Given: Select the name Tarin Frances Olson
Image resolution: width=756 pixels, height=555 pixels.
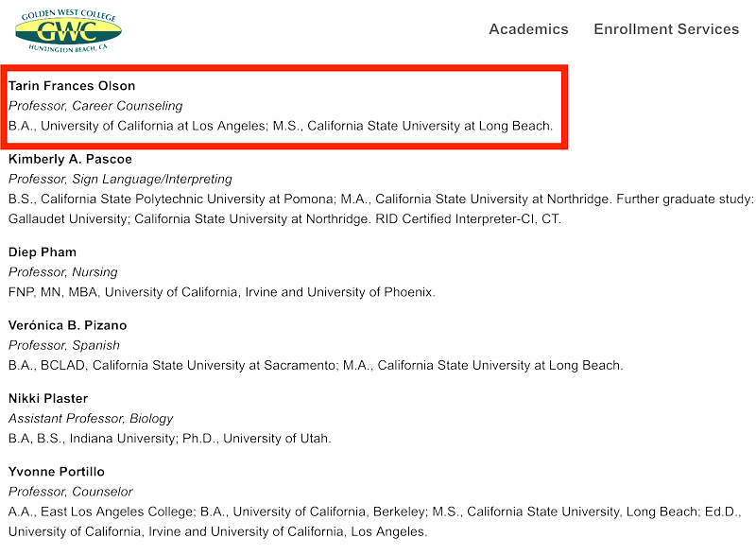Looking at the screenshot, I should pos(72,86).
